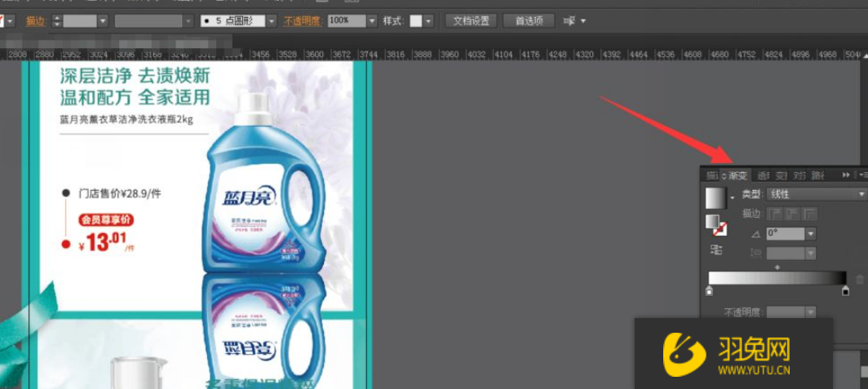Click the gradient fill preview swatch
Image resolution: width=868 pixels, height=389 pixels.
tap(715, 197)
